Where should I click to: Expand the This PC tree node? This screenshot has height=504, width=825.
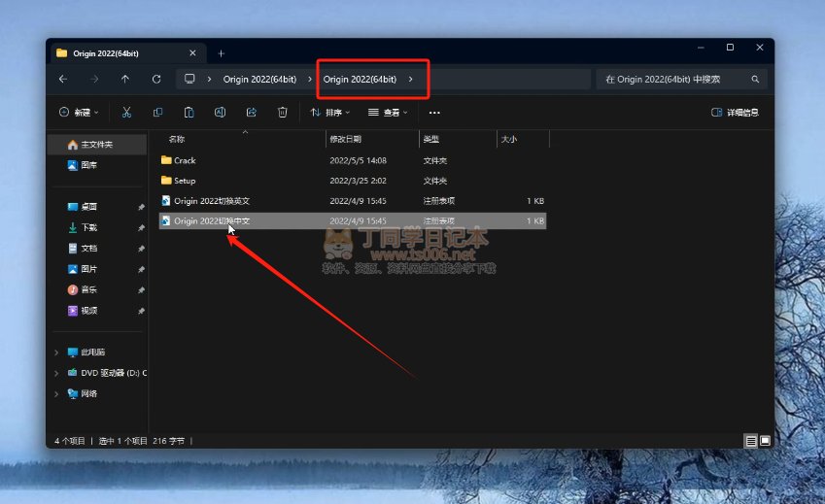pos(57,352)
